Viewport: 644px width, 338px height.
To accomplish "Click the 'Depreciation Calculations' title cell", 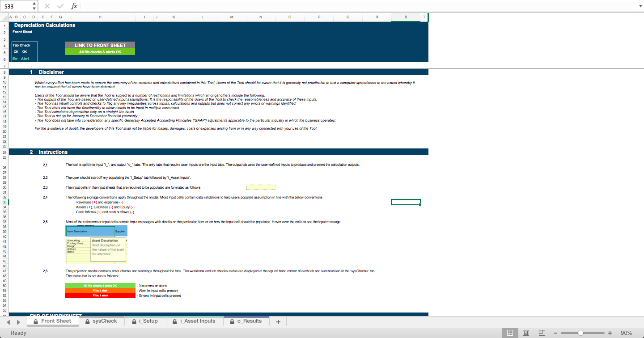I will coord(45,25).
